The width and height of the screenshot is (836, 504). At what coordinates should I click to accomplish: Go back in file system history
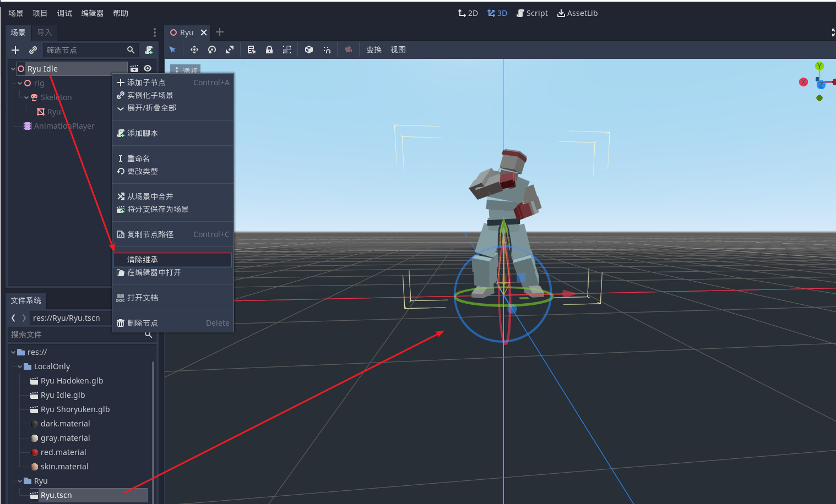[13, 318]
